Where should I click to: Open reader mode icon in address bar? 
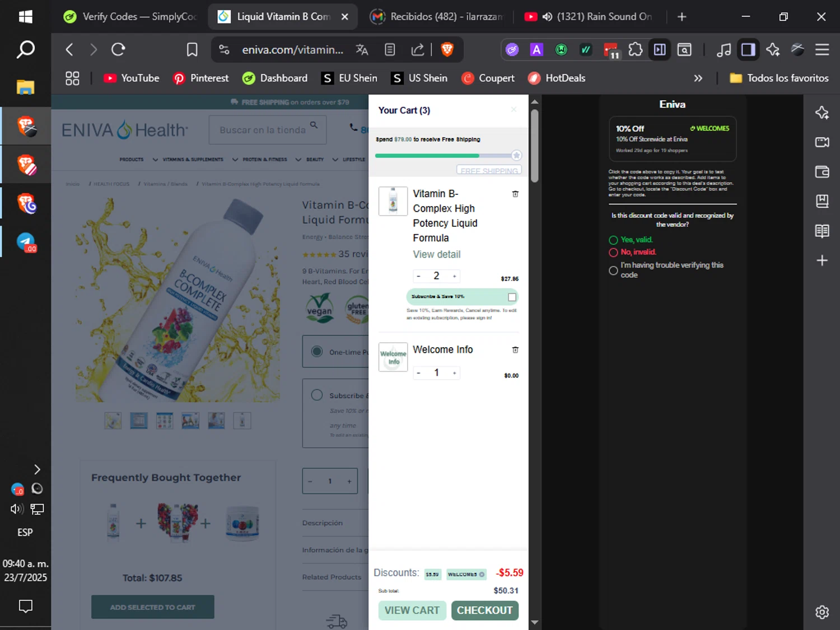click(x=390, y=50)
